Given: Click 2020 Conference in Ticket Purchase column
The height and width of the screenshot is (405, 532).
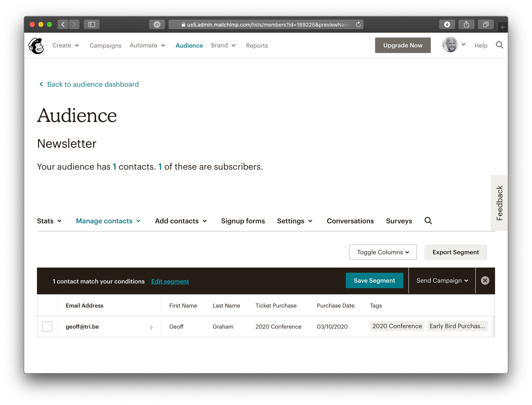Looking at the screenshot, I should pos(278,327).
